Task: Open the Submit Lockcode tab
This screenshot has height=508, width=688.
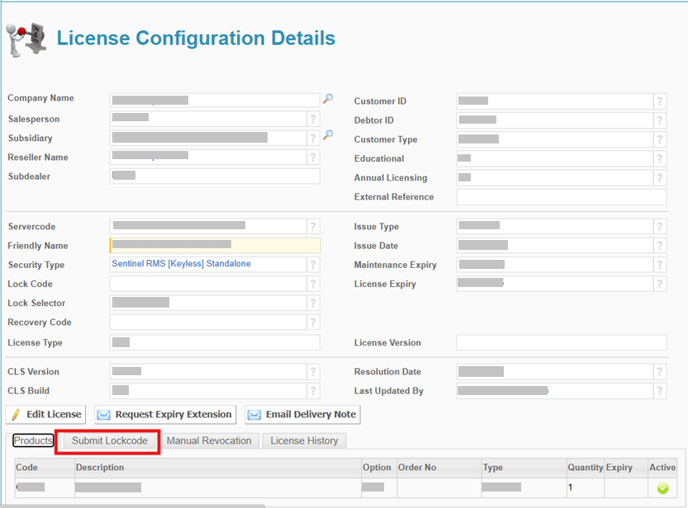Action: [x=109, y=441]
